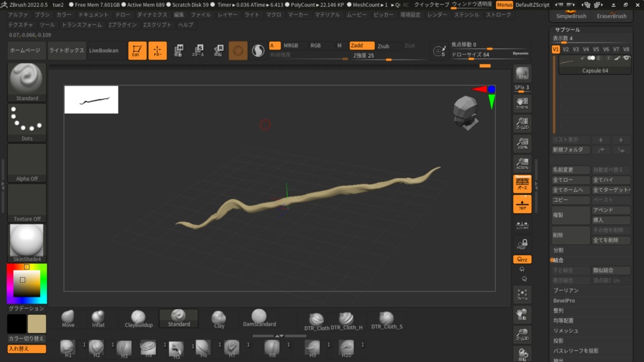
Task: Open the SkinShade4 material picker
Action: click(26, 243)
